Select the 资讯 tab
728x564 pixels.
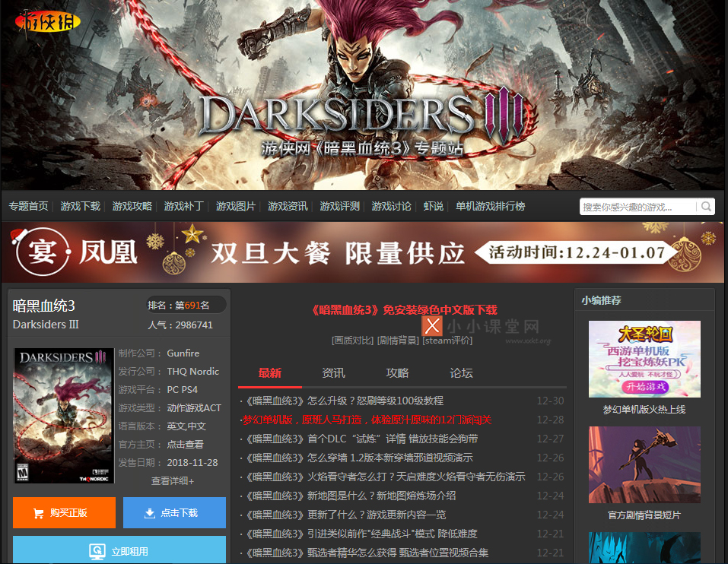(333, 373)
